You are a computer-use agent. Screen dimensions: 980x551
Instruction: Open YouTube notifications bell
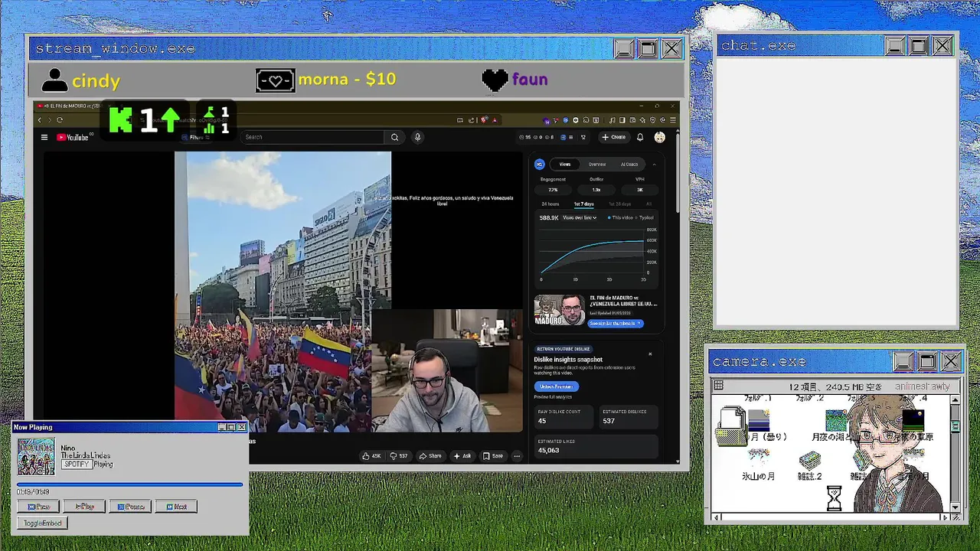click(x=640, y=137)
